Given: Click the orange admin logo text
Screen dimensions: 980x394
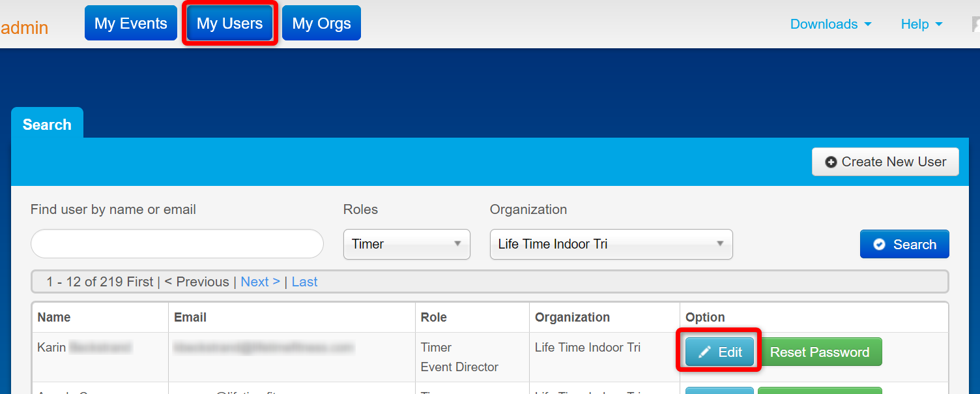Looking at the screenshot, I should click(x=25, y=28).
